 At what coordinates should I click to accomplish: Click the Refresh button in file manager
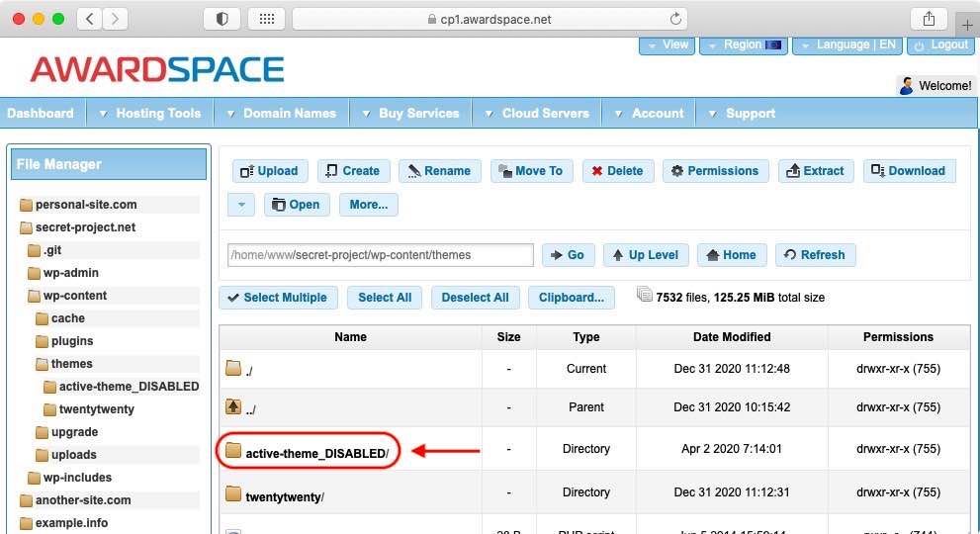[x=815, y=255]
